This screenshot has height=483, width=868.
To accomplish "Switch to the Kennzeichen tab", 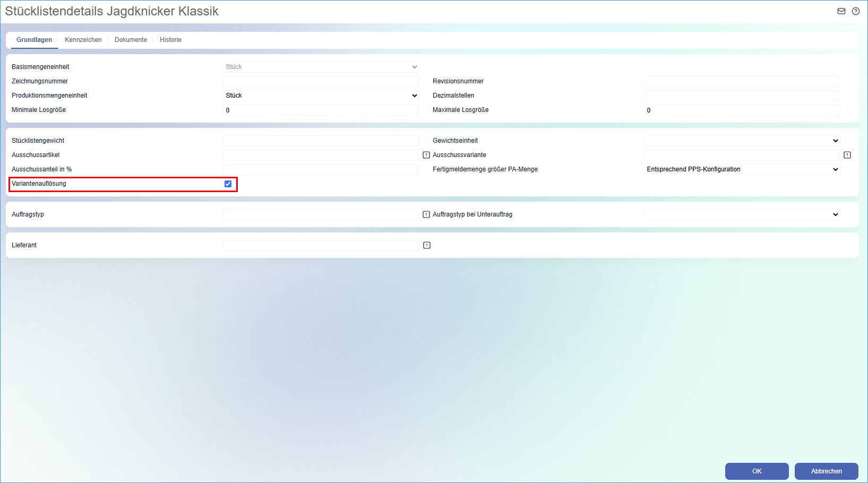I will click(x=83, y=40).
